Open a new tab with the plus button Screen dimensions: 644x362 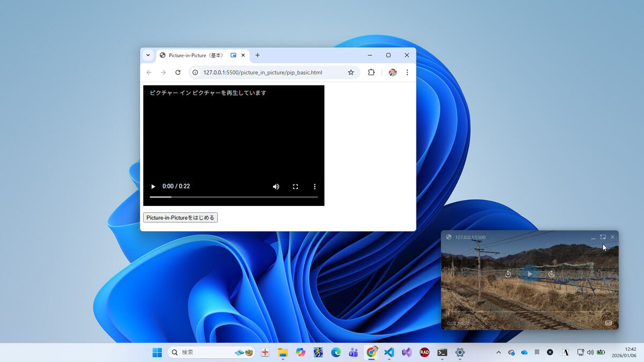coord(258,55)
